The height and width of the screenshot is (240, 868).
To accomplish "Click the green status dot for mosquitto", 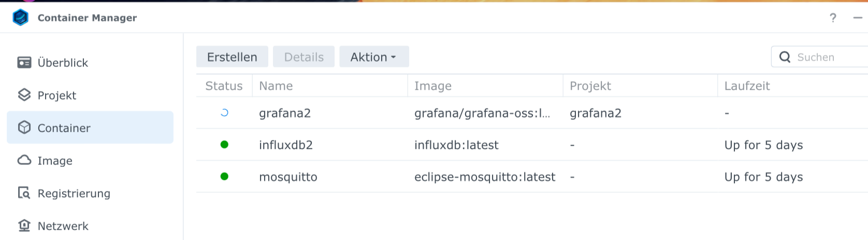I will 224,176.
